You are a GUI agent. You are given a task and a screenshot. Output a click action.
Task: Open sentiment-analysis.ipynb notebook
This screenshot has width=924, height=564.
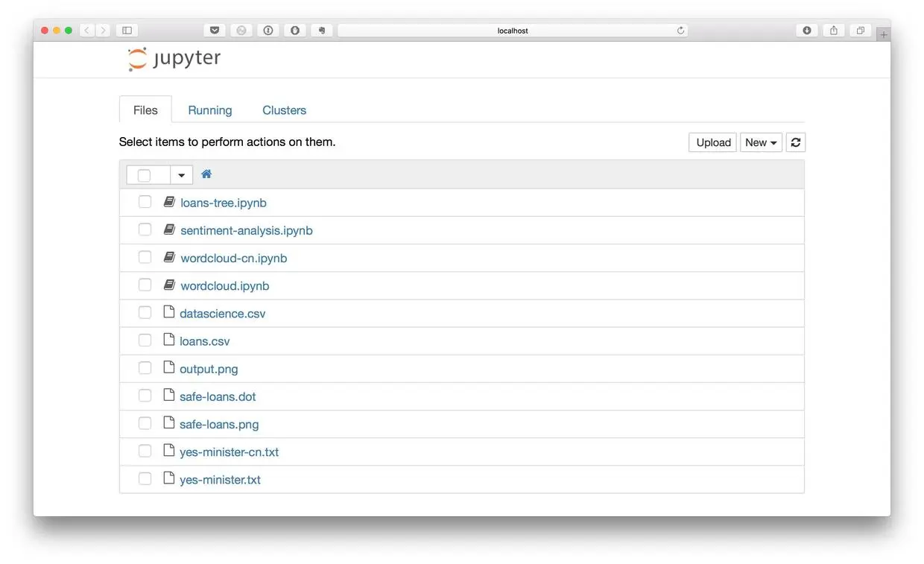247,230
